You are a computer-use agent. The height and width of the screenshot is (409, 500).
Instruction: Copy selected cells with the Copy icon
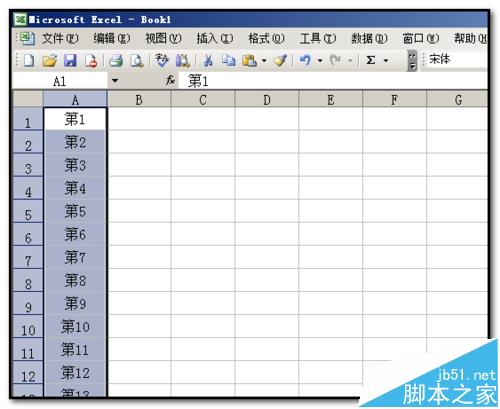point(229,61)
